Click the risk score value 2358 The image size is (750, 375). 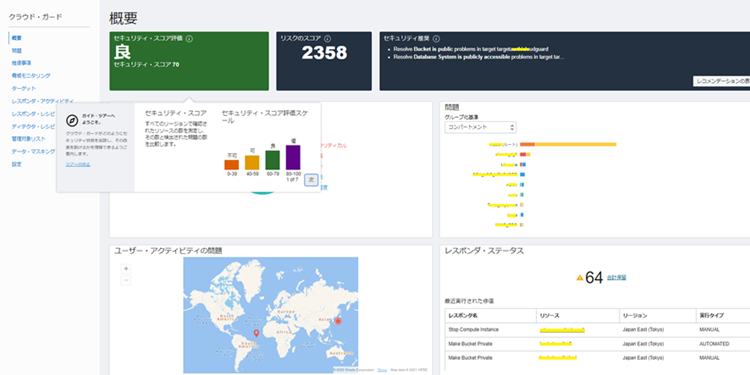[324, 53]
